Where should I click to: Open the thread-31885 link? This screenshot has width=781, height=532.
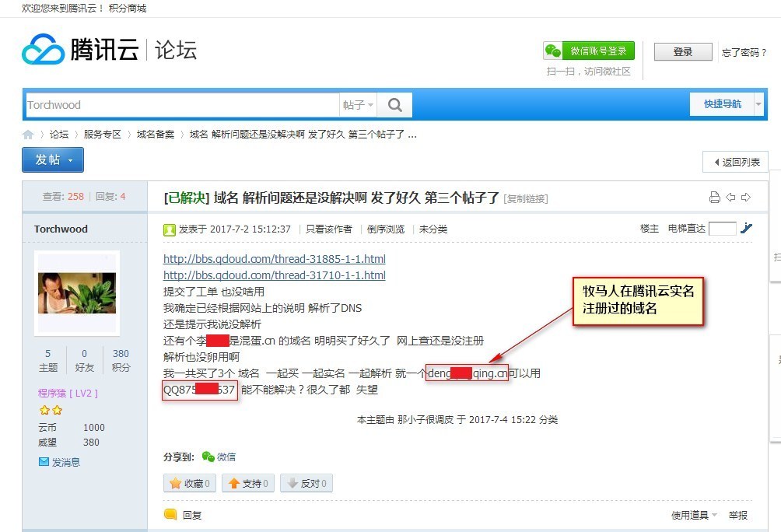pyautogui.click(x=275, y=259)
